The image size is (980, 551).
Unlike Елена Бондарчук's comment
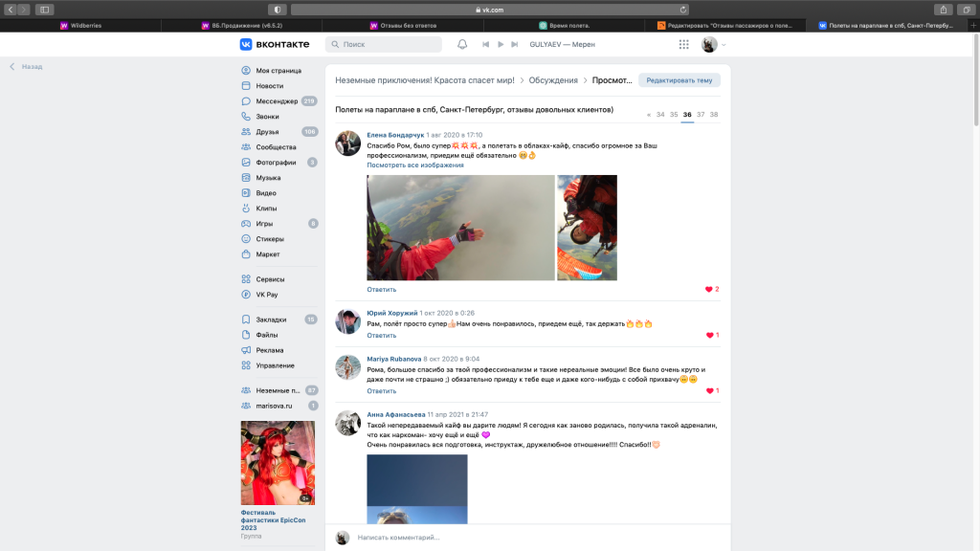click(x=710, y=288)
